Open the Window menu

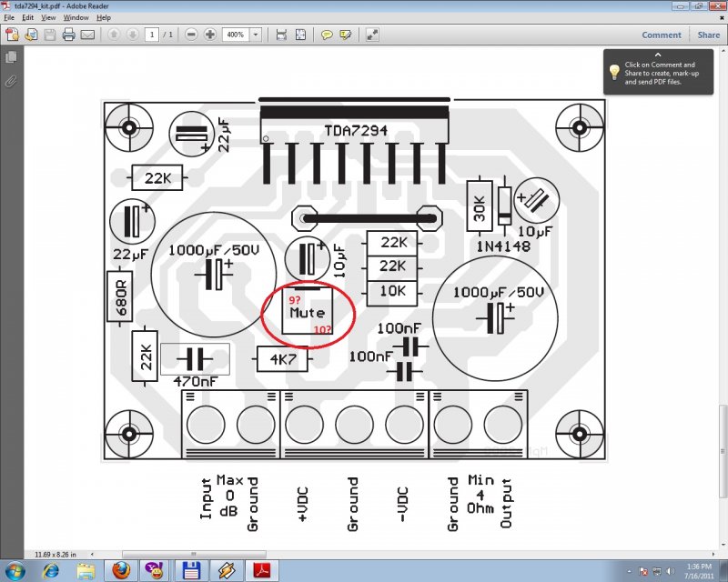pos(76,17)
